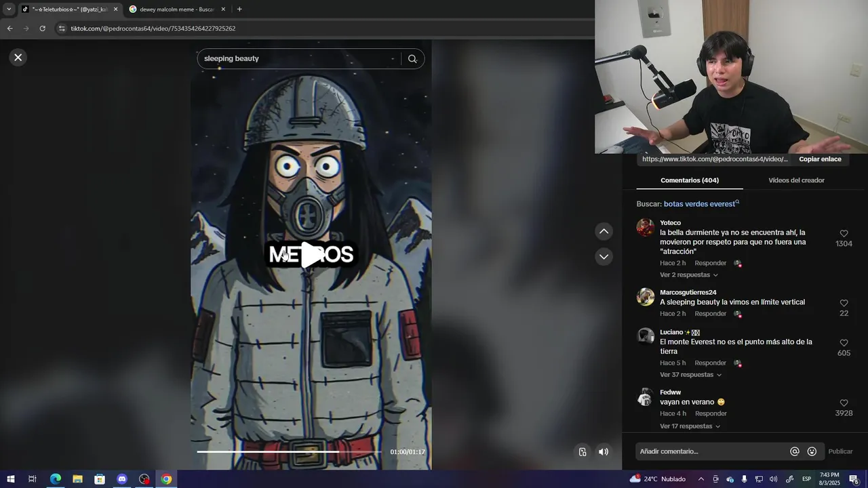Open the emoji picker icon
The image size is (868, 488).
pos(812,451)
